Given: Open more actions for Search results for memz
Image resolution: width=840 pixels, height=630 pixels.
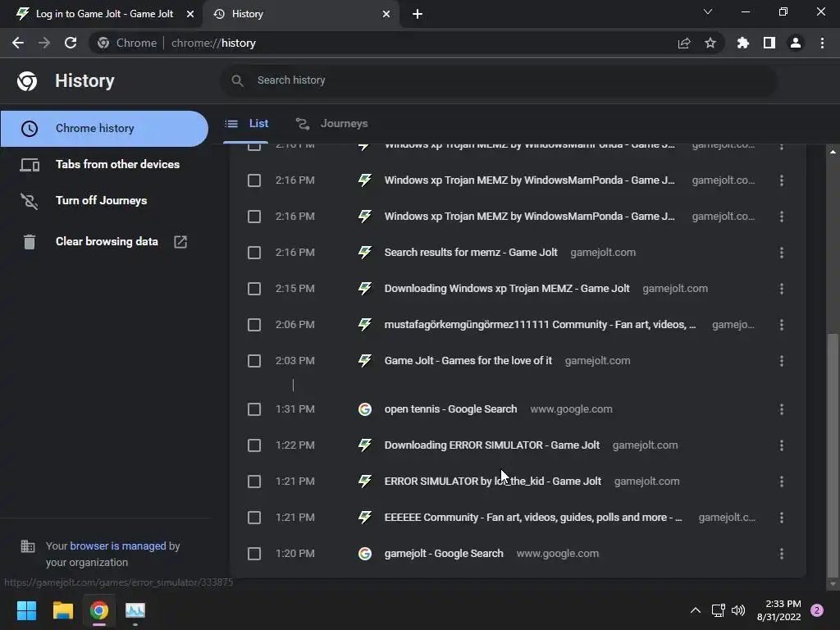Looking at the screenshot, I should coord(782,253).
